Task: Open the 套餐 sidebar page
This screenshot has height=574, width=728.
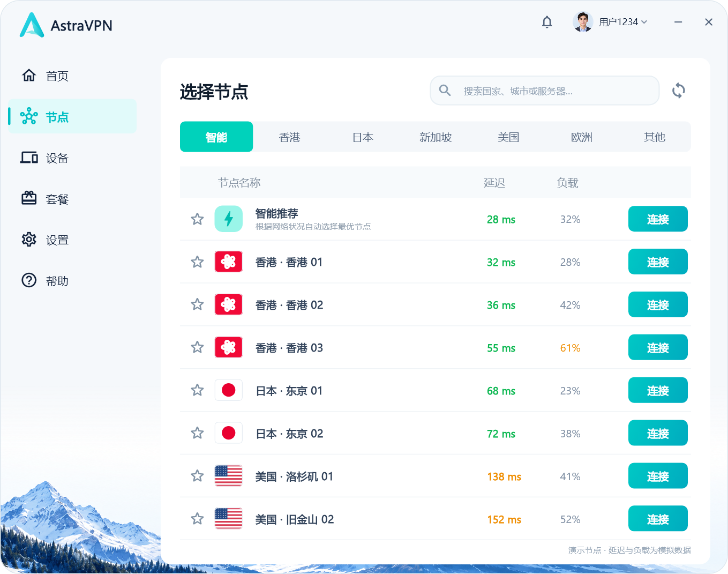Action: pyautogui.click(x=72, y=199)
